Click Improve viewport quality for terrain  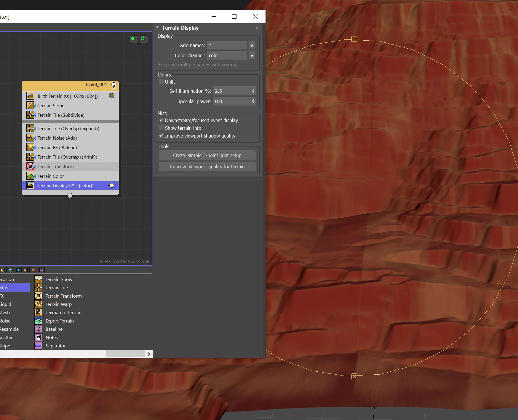207,167
